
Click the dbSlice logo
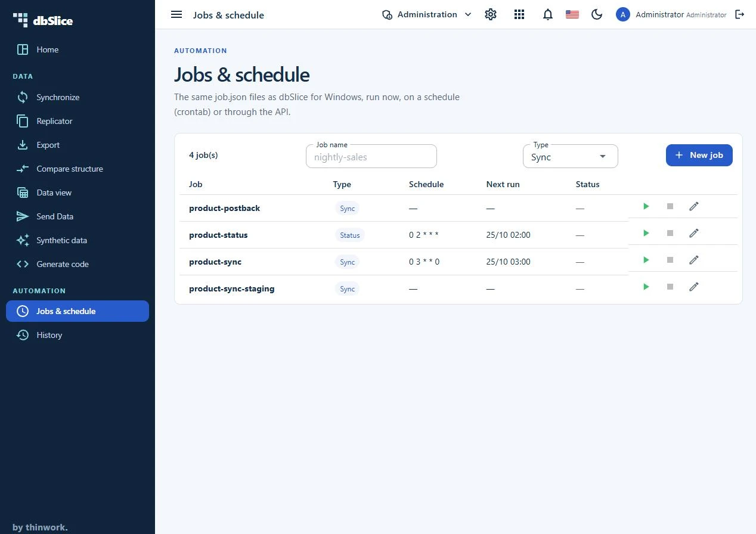tap(43, 20)
